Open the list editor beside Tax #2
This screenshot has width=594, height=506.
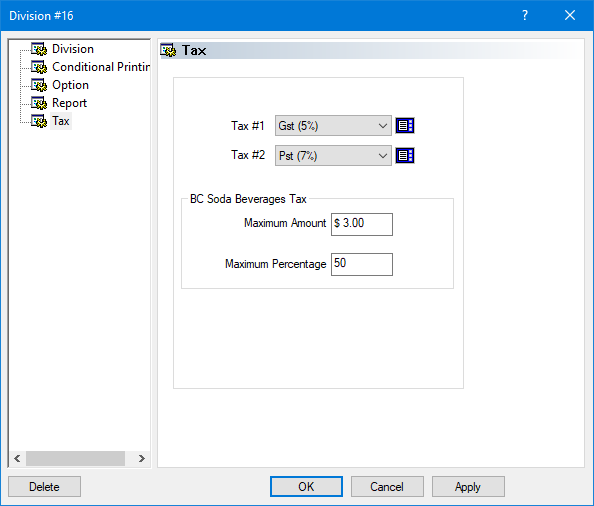point(405,155)
